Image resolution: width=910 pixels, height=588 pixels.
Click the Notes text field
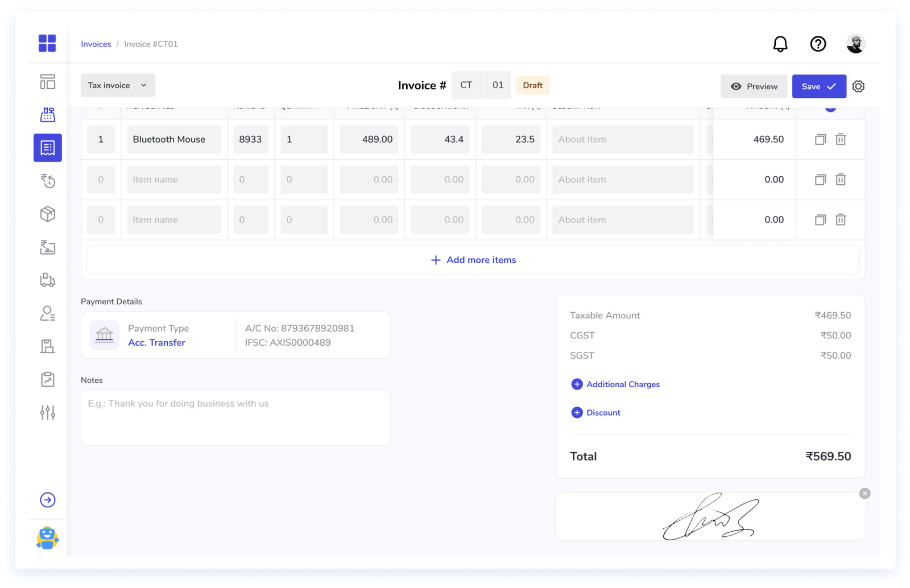(235, 417)
